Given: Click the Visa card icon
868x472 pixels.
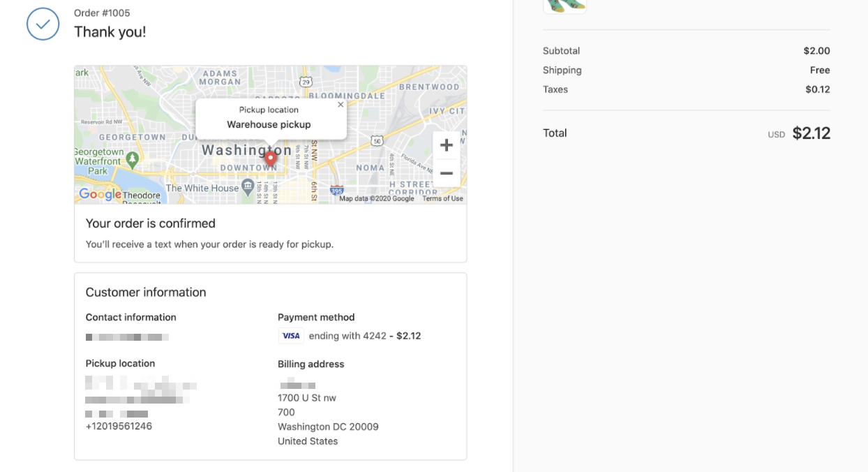Looking at the screenshot, I should pyautogui.click(x=291, y=336).
